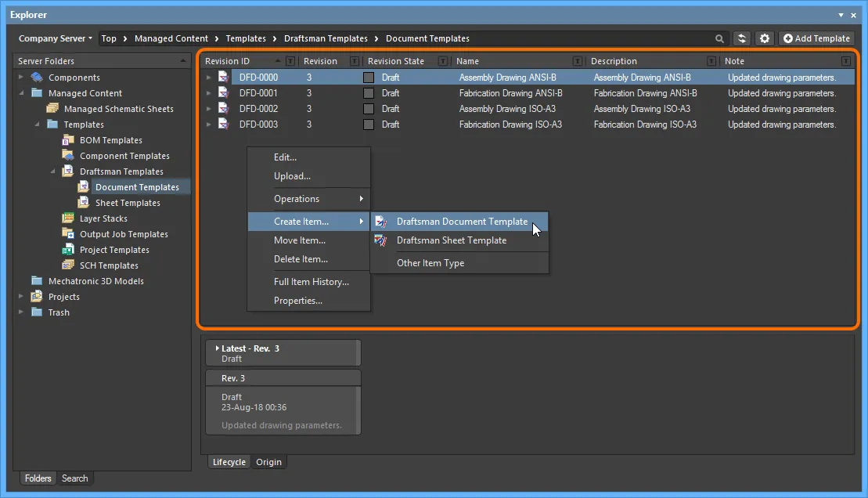This screenshot has width=868, height=498.
Task: Open the Operations submenu
Action: (x=309, y=199)
